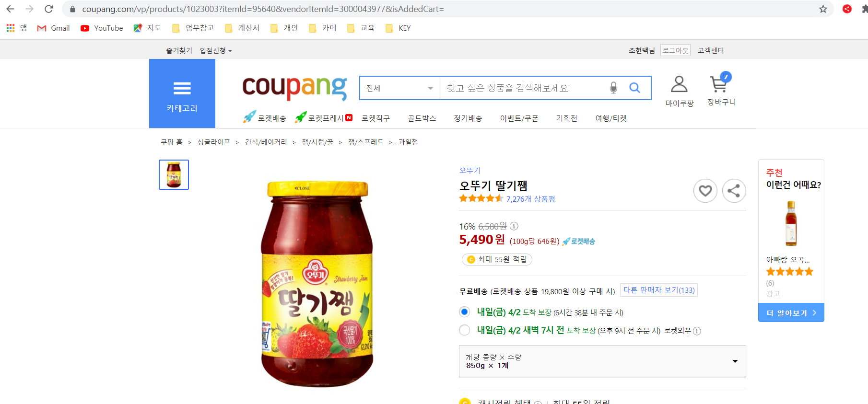Go to the 골드박스 menu
Screen dimensions: 868x404
point(422,118)
